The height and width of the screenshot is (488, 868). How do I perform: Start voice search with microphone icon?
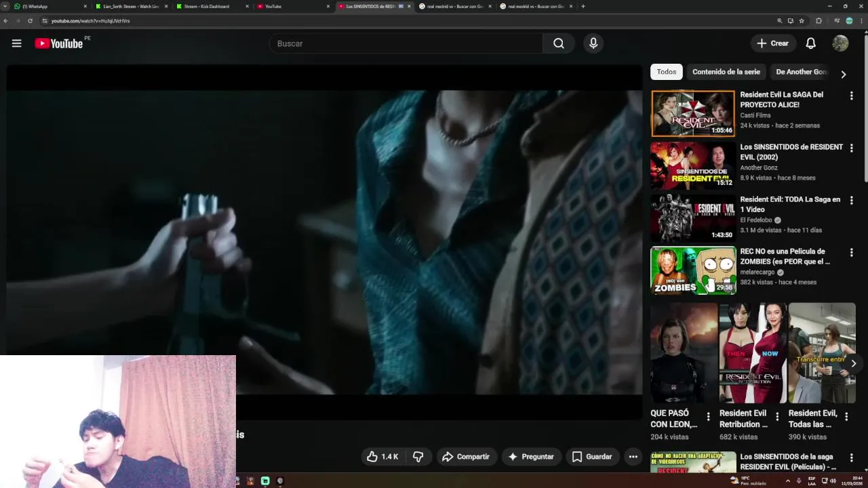pyautogui.click(x=593, y=43)
